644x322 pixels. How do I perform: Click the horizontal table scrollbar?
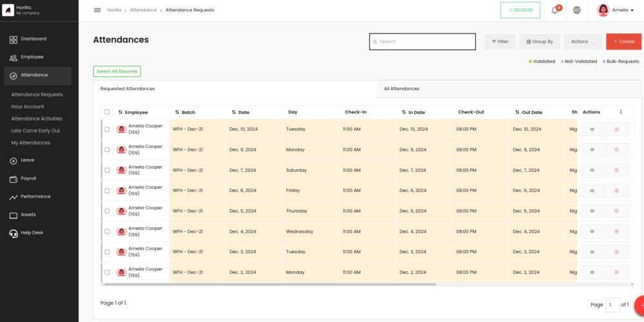click(269, 284)
